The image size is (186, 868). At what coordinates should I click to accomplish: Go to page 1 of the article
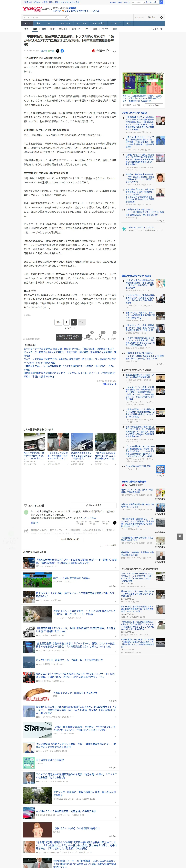(x=66, y=322)
